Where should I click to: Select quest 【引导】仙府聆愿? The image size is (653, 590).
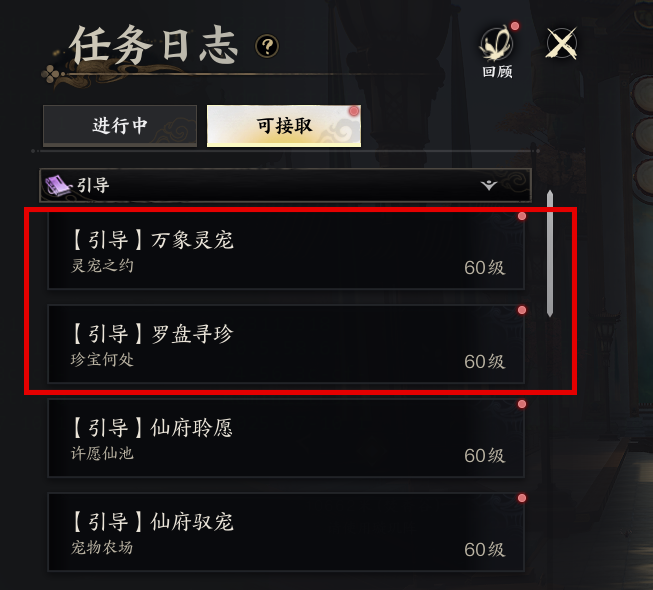point(286,438)
